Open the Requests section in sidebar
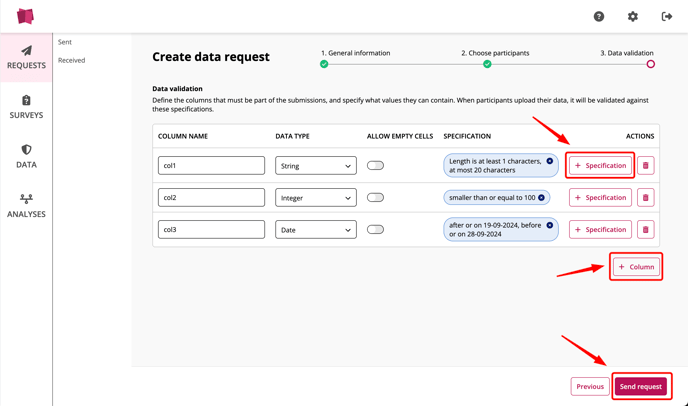This screenshot has height=406, width=688. click(26, 57)
